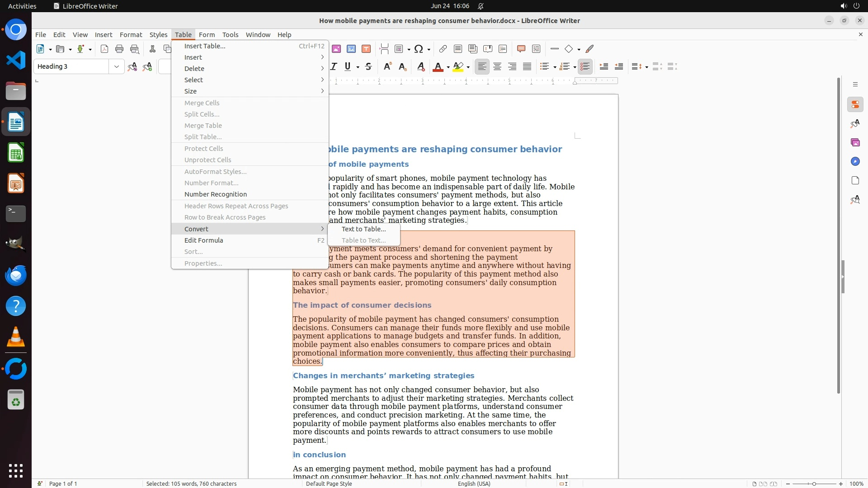Toggle underline formatting

(x=348, y=67)
